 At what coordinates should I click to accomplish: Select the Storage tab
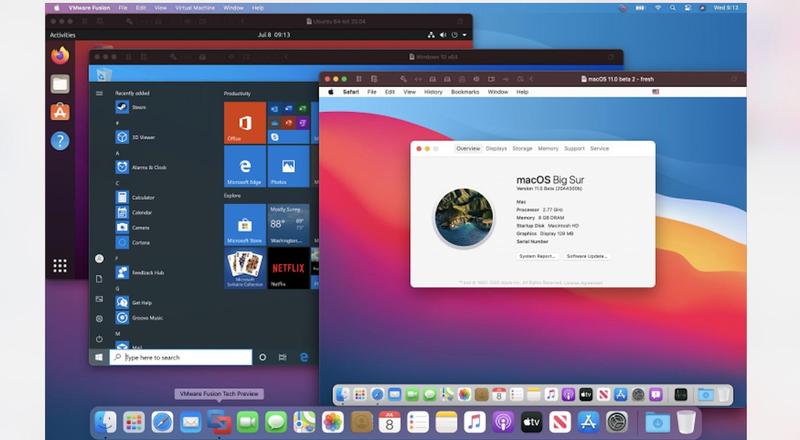(522, 148)
